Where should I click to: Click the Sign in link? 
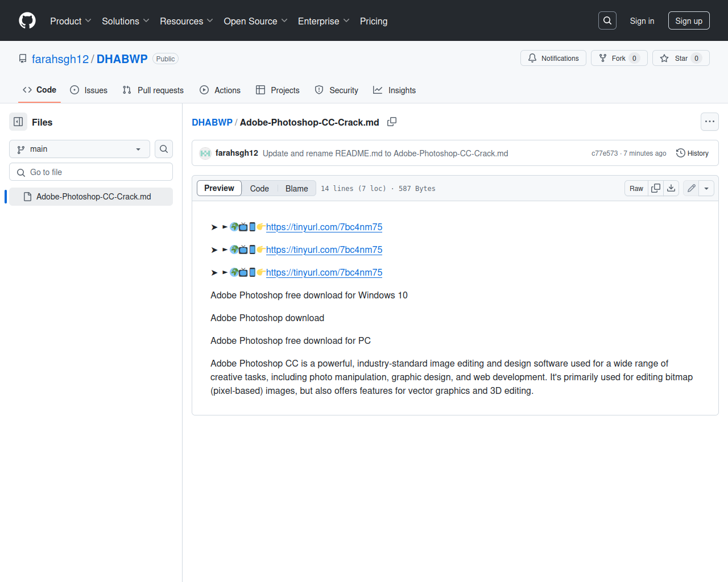point(642,20)
